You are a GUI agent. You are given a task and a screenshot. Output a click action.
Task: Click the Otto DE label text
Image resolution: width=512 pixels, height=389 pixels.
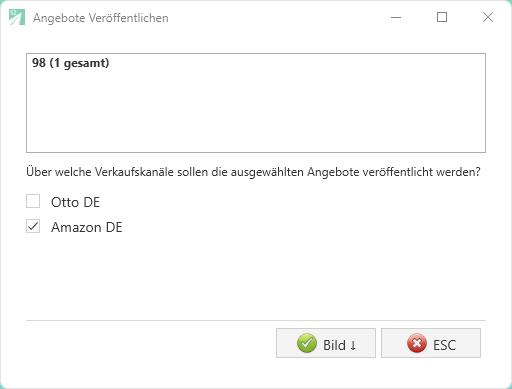[75, 202]
